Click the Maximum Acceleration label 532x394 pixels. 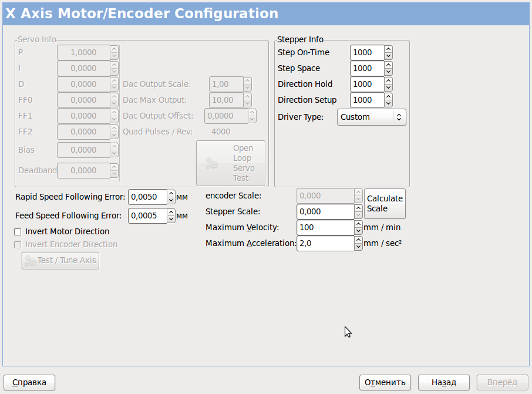point(251,243)
